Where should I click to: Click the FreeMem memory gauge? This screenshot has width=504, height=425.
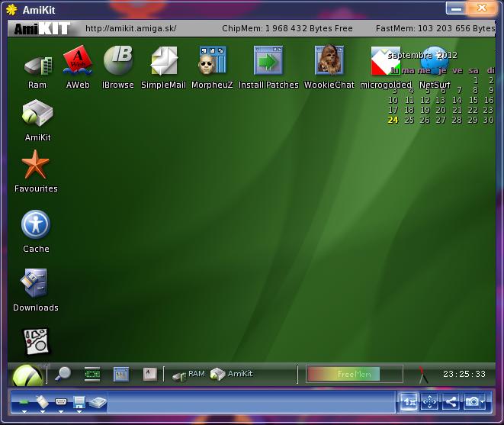355,374
